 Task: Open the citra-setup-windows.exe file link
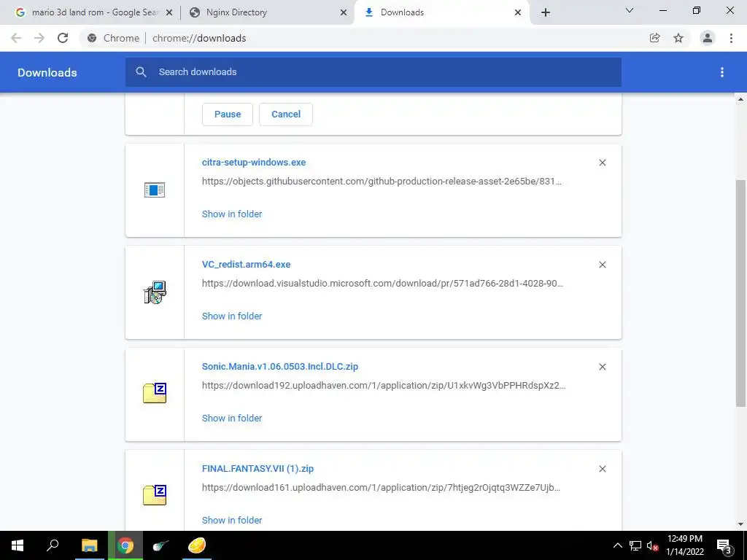click(x=254, y=163)
